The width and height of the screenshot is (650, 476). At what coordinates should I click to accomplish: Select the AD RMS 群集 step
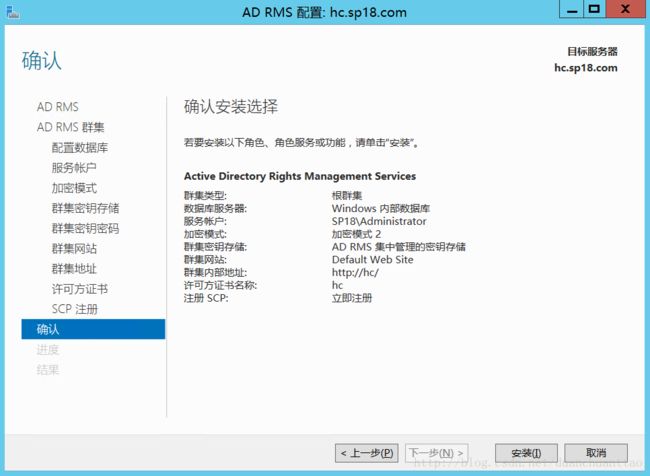point(70,127)
